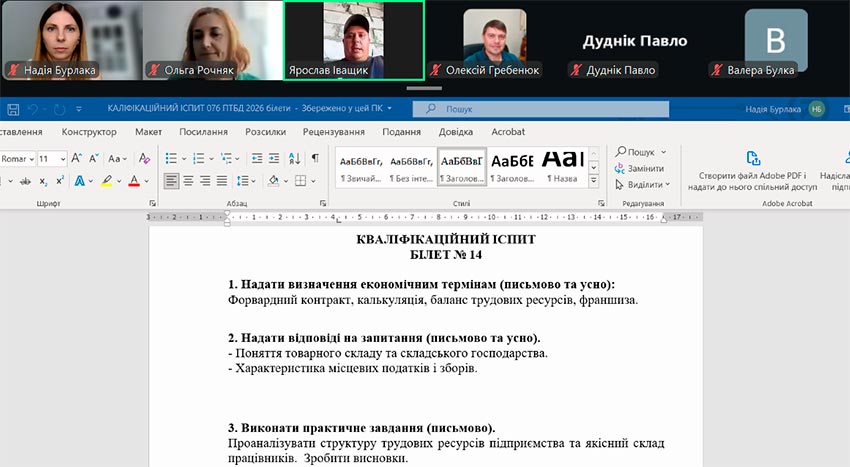850x467 pixels.
Task: Click the Undo arrow in the quick access toolbar
Action: pos(33,110)
